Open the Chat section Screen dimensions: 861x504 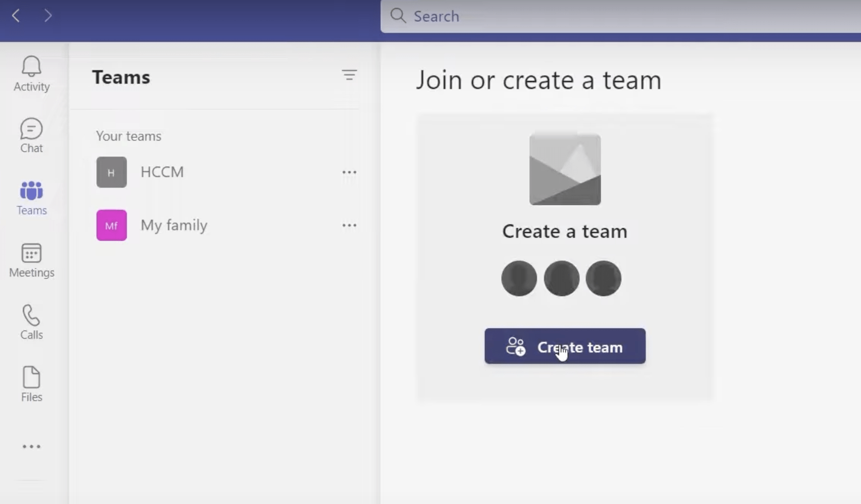pos(31,136)
